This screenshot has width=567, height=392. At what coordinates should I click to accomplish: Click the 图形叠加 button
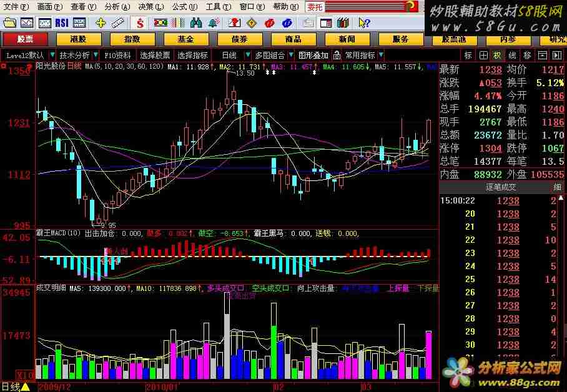click(x=313, y=56)
